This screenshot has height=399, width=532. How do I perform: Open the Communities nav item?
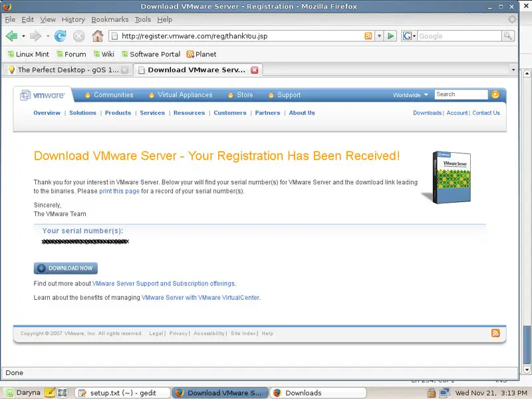point(109,95)
